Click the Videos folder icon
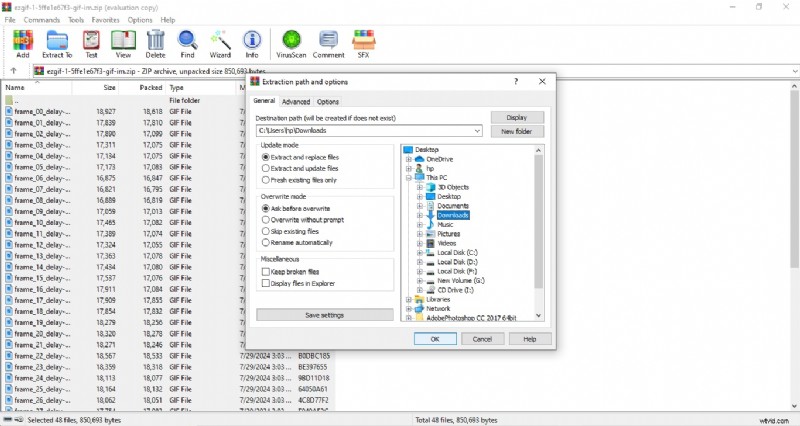The width and height of the screenshot is (800, 426). [x=431, y=243]
